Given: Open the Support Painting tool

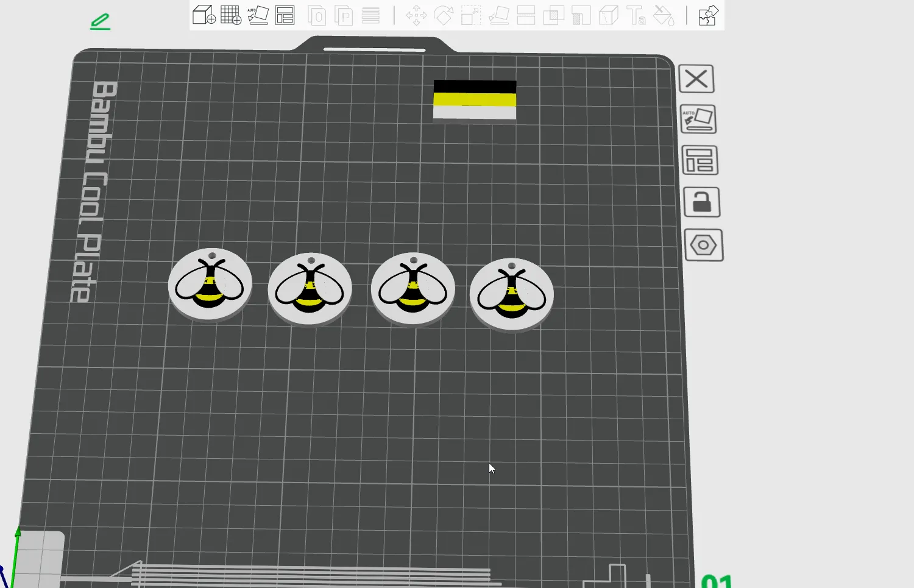Looking at the screenshot, I should pyautogui.click(x=581, y=15).
